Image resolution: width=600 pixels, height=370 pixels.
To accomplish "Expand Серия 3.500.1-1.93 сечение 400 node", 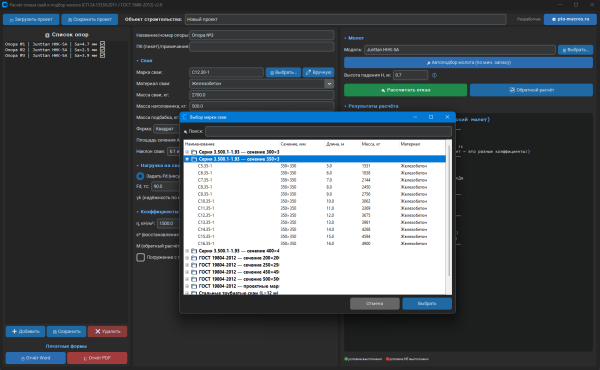I will point(187,251).
